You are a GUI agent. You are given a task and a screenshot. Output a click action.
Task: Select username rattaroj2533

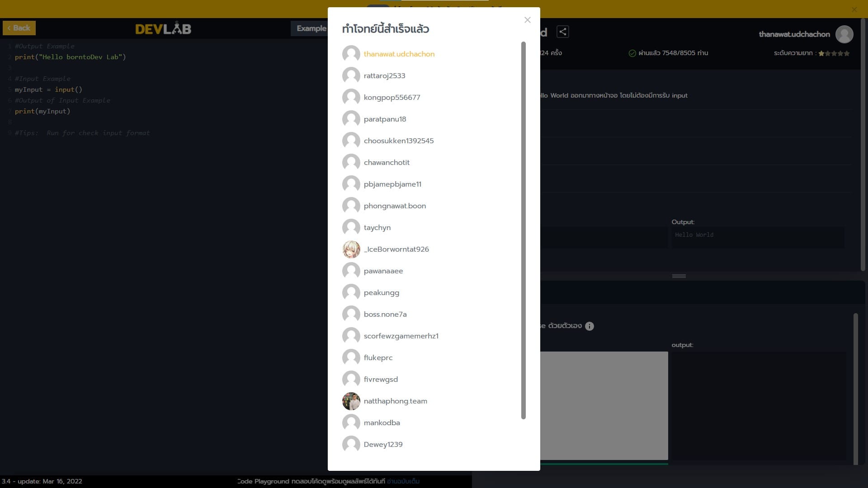click(384, 75)
